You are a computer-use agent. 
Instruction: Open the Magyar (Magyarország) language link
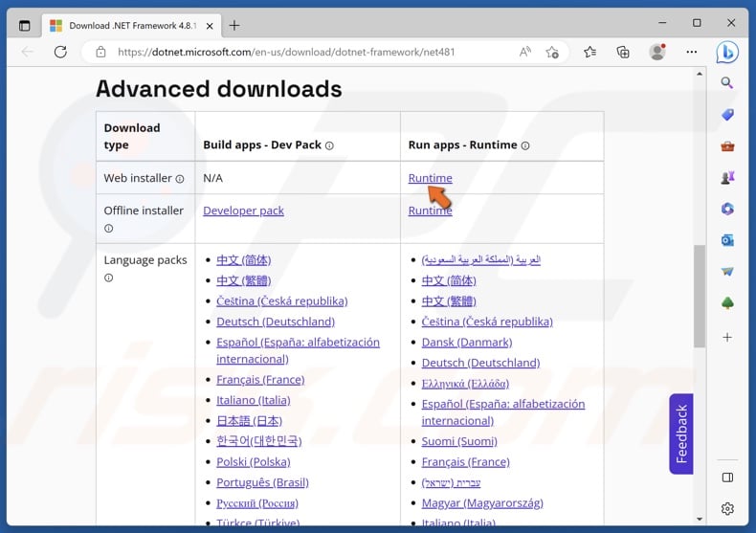coord(482,502)
